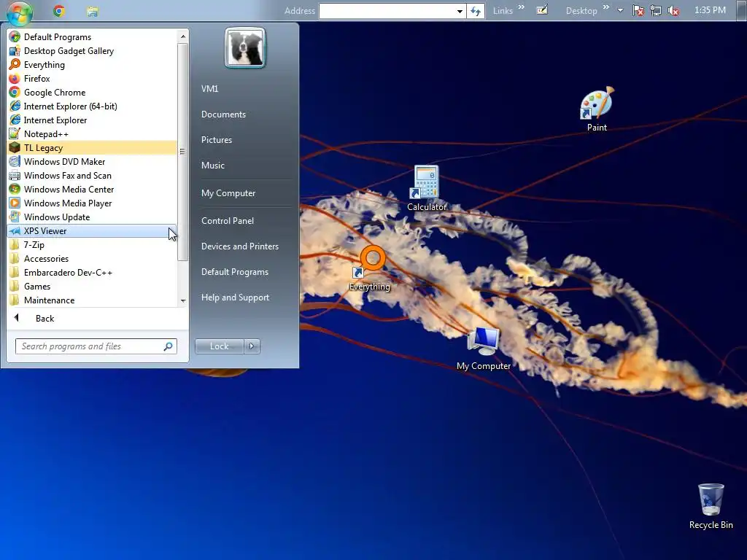Click the Address bar refresh button

476,11
